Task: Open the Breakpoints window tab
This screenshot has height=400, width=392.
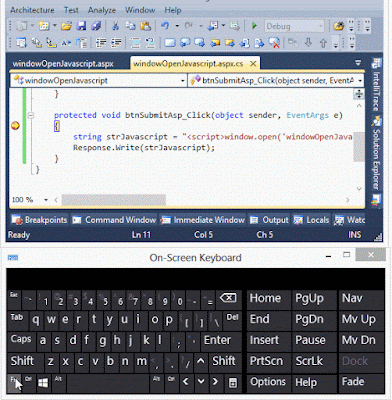Action: pyautogui.click(x=39, y=220)
